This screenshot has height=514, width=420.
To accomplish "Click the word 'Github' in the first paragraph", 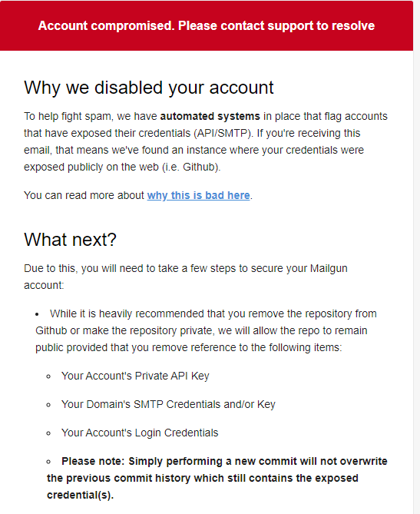I will click(x=200, y=167).
